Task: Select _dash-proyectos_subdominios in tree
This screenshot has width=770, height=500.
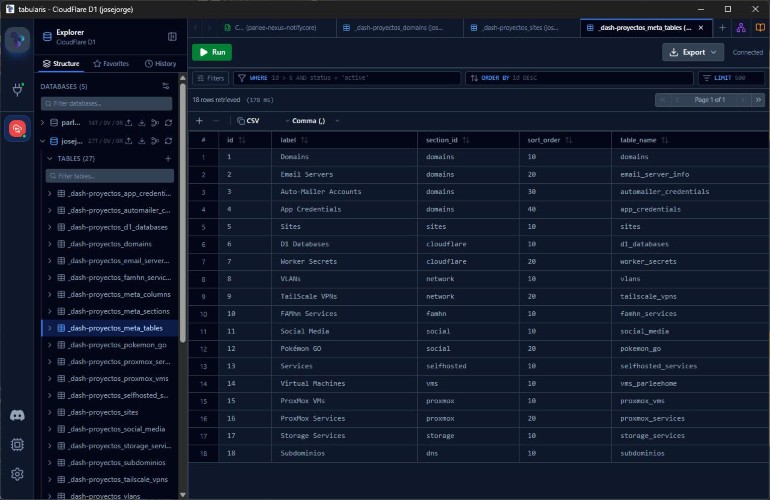Action: pos(110,463)
